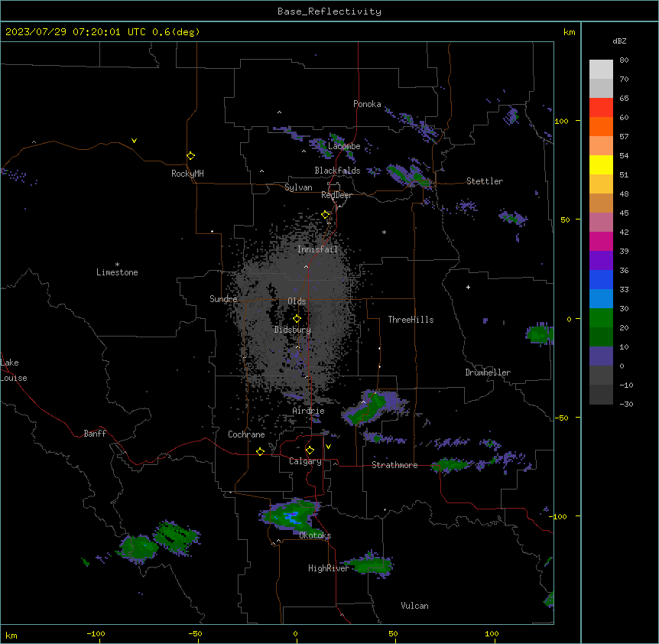
Task: Click the Ponoka label
Action: [x=367, y=104]
